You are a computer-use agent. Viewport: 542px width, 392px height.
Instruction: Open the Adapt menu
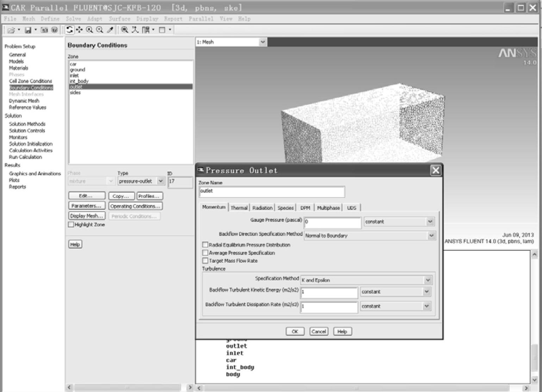click(95, 19)
